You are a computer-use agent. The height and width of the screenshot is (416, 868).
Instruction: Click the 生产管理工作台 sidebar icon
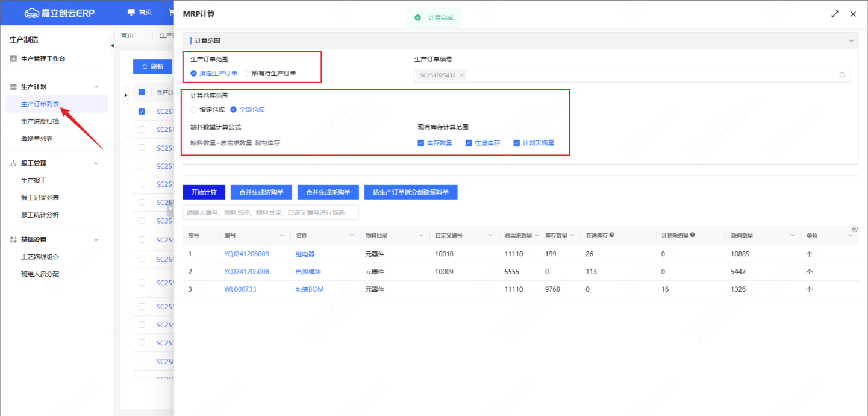pos(13,59)
